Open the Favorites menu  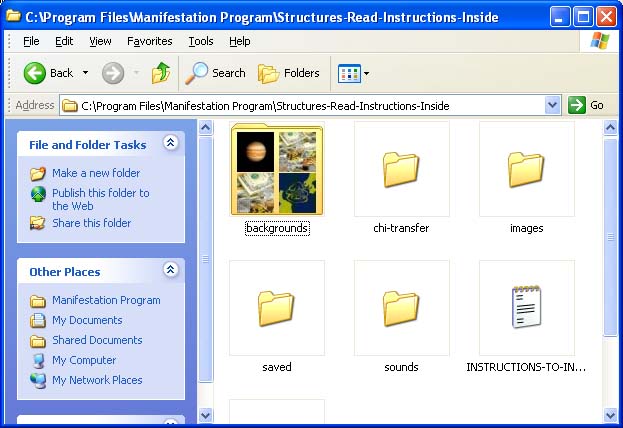tap(149, 41)
